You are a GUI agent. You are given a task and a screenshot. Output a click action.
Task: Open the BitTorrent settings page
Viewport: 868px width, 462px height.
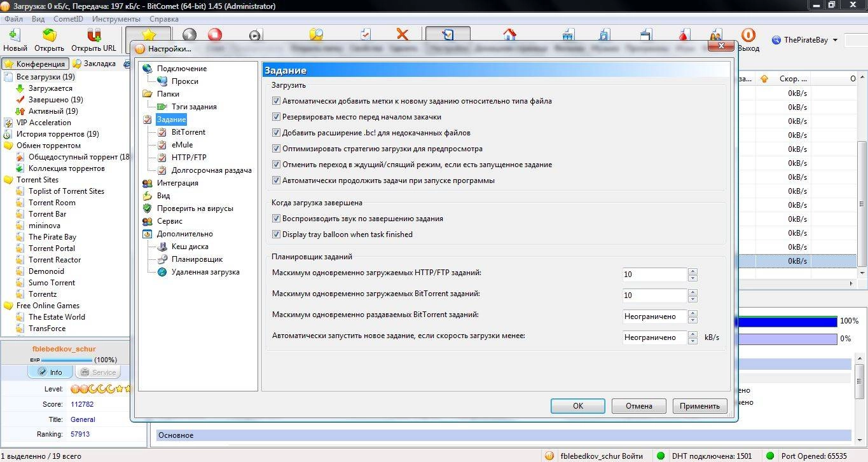(x=188, y=132)
